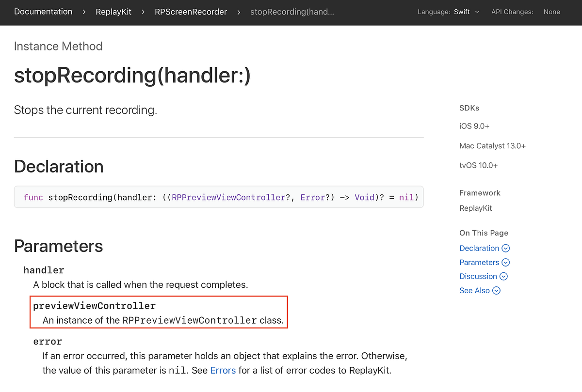Screen dimensions: 582x392
Task: Open the API Changes None selector
Action: point(552,12)
